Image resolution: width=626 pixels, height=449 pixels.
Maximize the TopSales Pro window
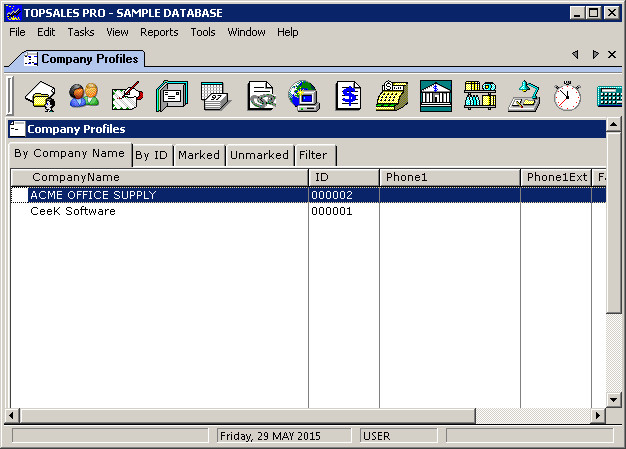tap(594, 13)
